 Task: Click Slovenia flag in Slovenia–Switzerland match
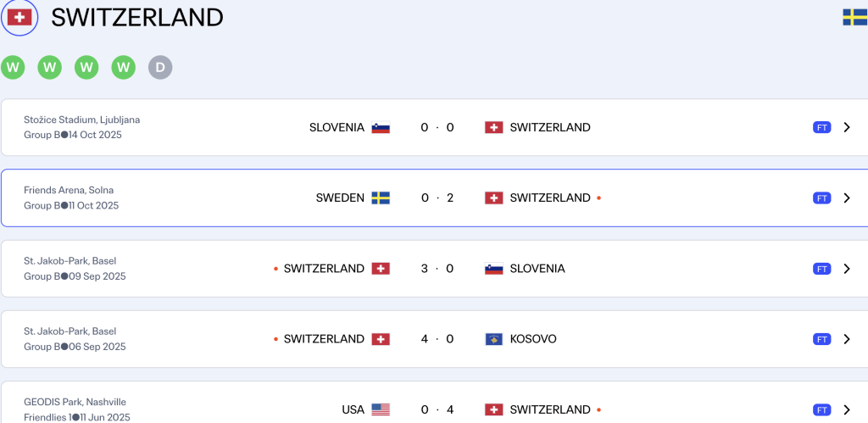tap(381, 128)
